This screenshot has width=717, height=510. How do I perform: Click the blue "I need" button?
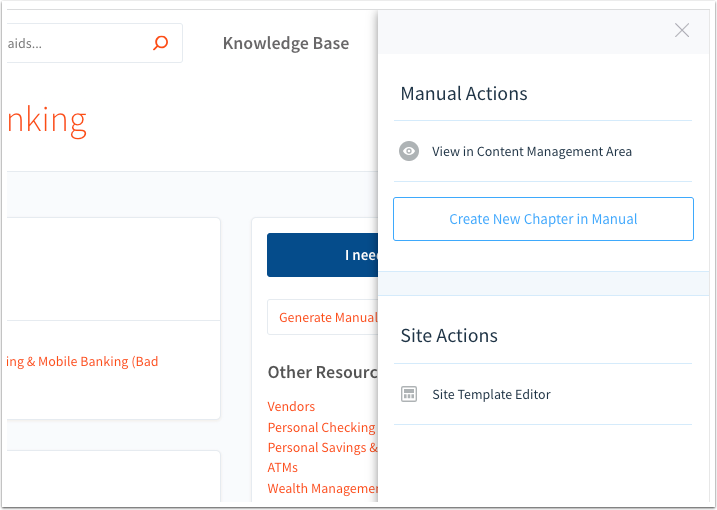pyautogui.click(x=322, y=255)
